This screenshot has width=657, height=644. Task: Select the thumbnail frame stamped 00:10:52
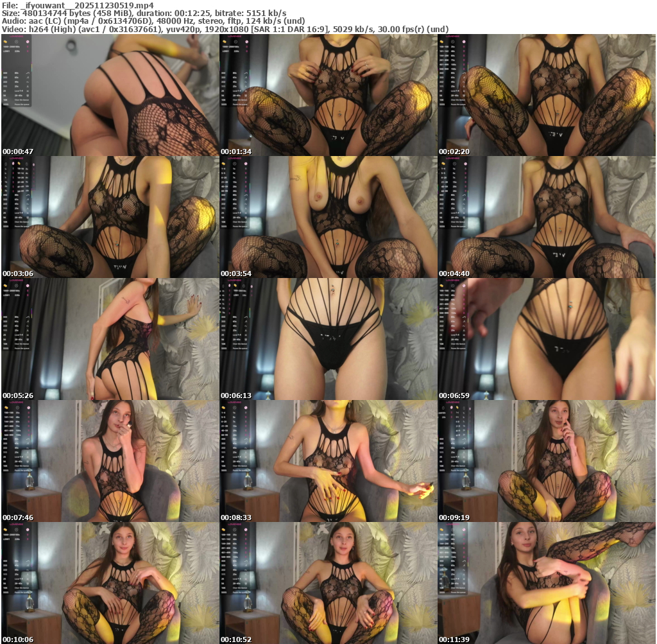pyautogui.click(x=328, y=583)
